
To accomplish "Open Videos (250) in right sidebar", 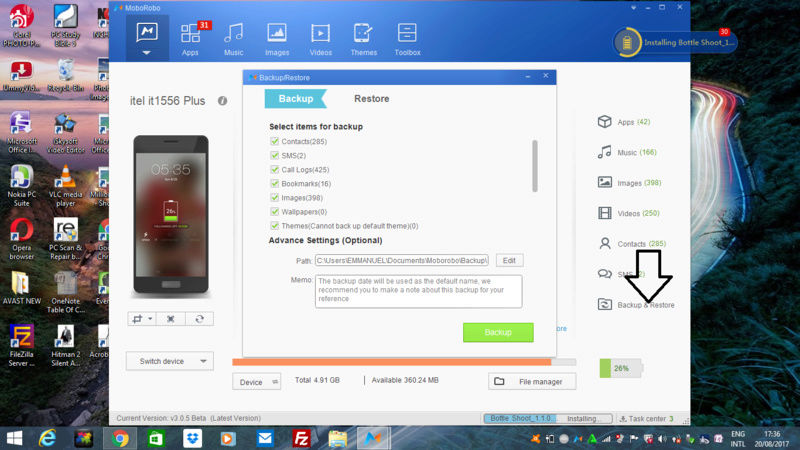I will click(x=628, y=213).
